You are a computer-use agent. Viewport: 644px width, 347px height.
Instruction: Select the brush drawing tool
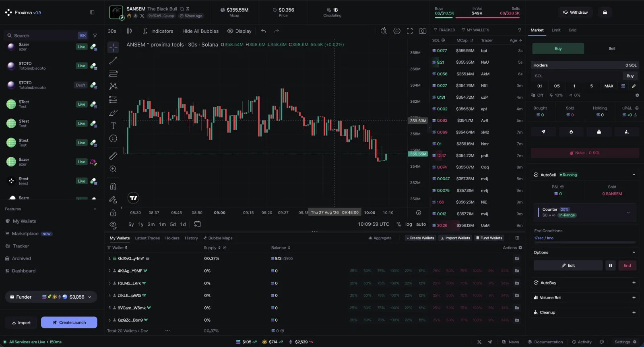(x=113, y=113)
